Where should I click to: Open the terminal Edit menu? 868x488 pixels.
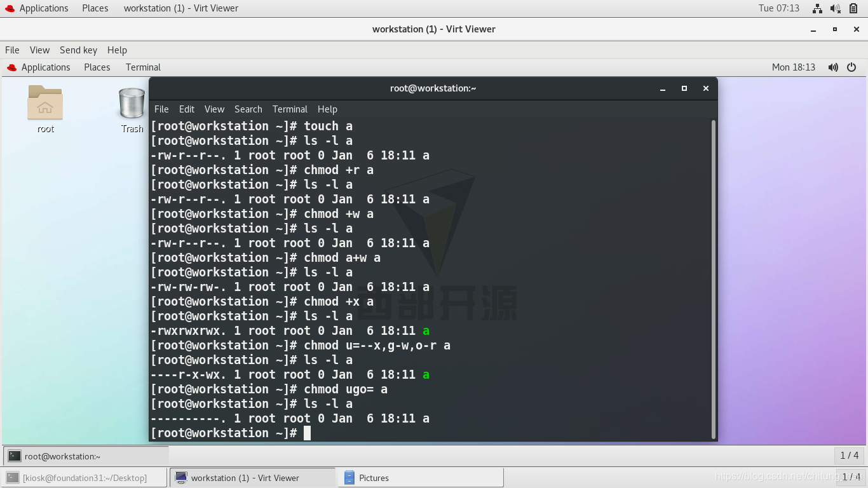(x=187, y=109)
